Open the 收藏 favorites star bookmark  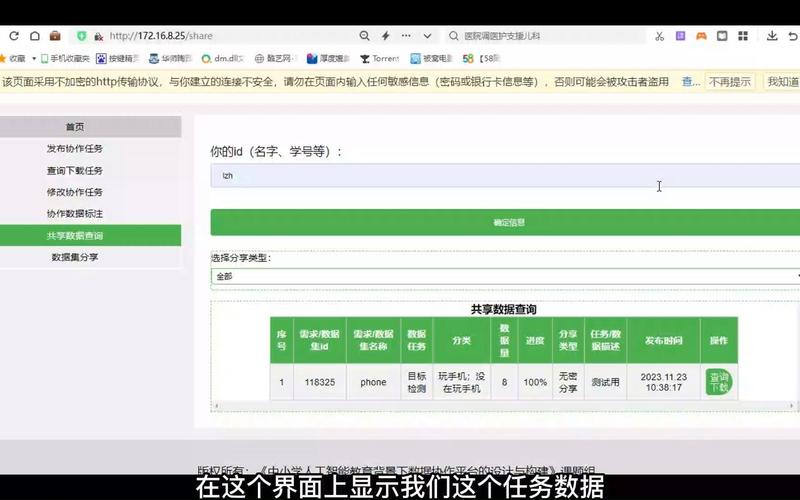(13, 59)
